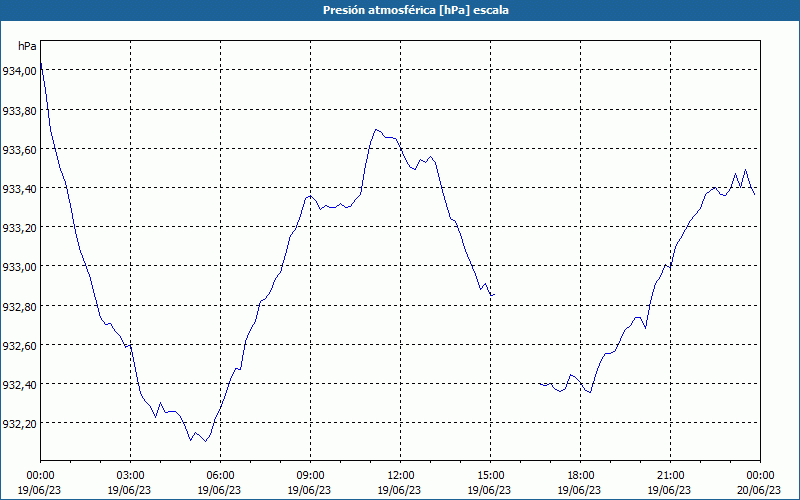Select the 933,40 y-axis value

(x=19, y=189)
